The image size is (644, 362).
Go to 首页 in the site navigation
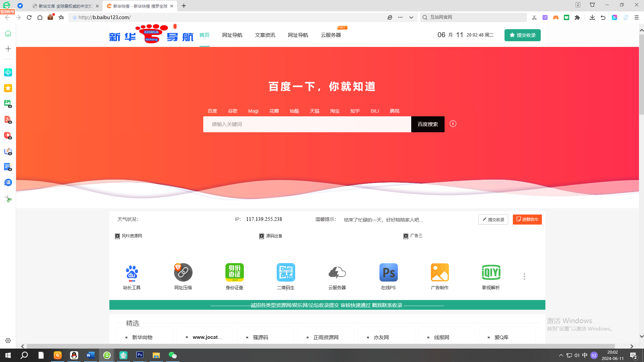[x=204, y=35]
